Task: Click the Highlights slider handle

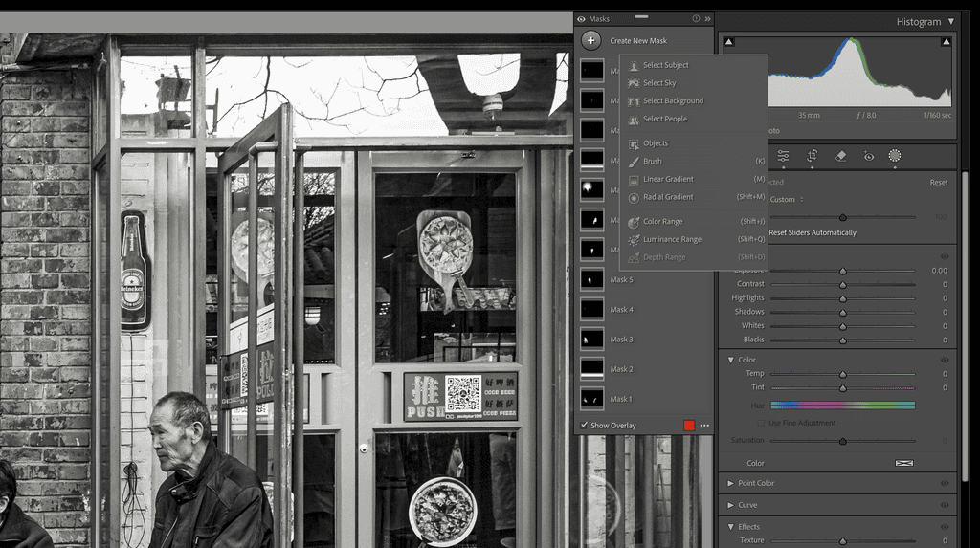Action: [x=842, y=298]
